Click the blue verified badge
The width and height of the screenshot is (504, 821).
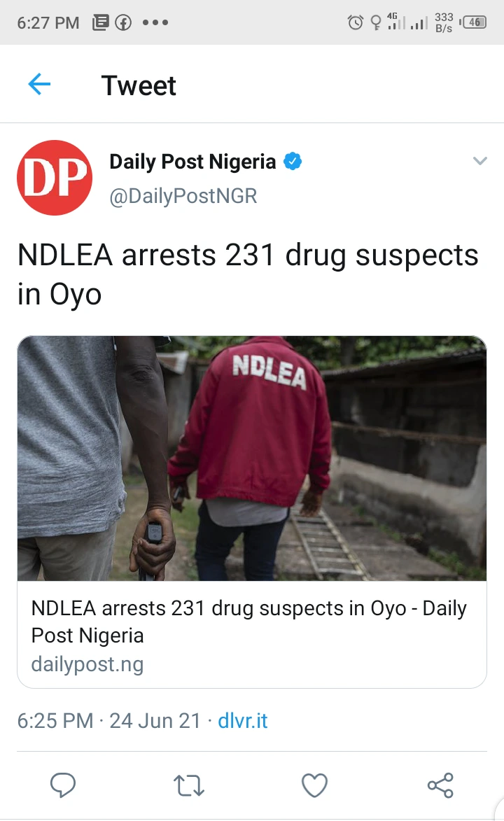293,161
